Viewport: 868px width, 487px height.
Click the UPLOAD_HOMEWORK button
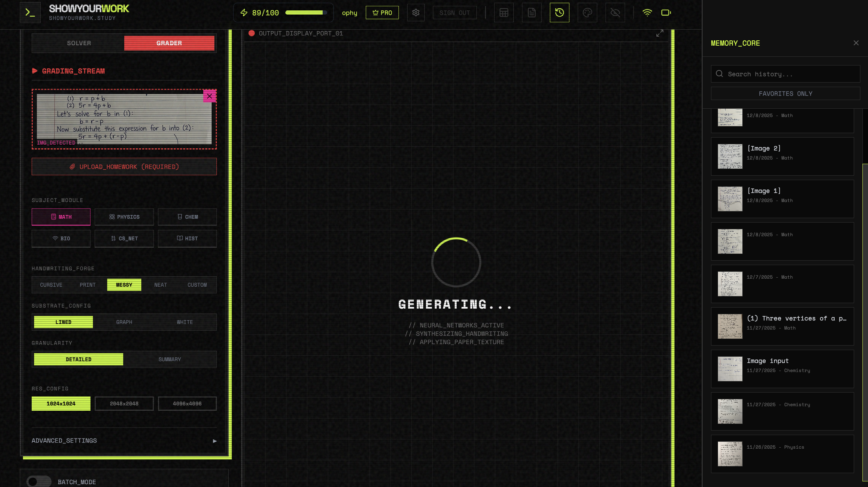124,166
